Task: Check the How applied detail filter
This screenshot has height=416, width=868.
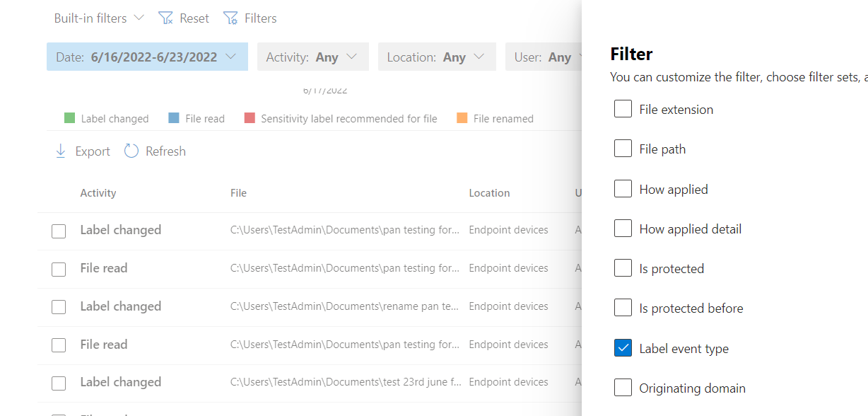Action: pos(623,228)
